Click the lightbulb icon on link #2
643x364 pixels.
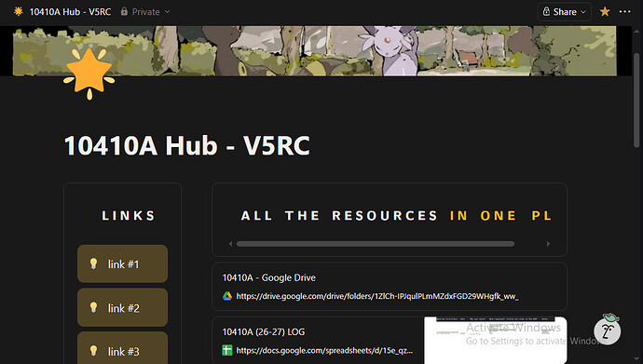click(93, 307)
